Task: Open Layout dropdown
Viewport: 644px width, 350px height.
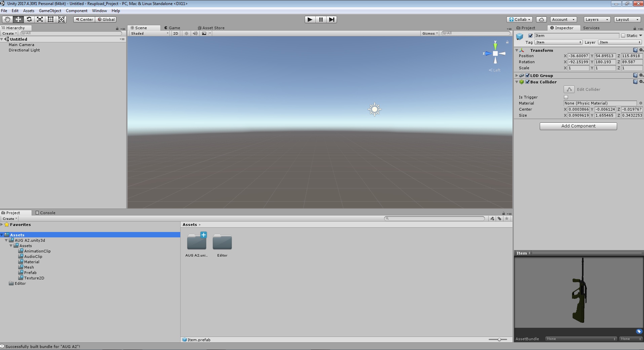Action: 627,20
